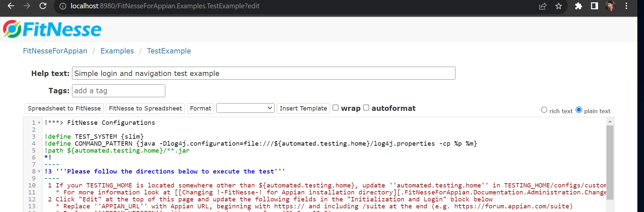Click the '!path ${automated.testing.home}/**.jar' line
Viewport: 644px width, 212px height.
click(117, 151)
